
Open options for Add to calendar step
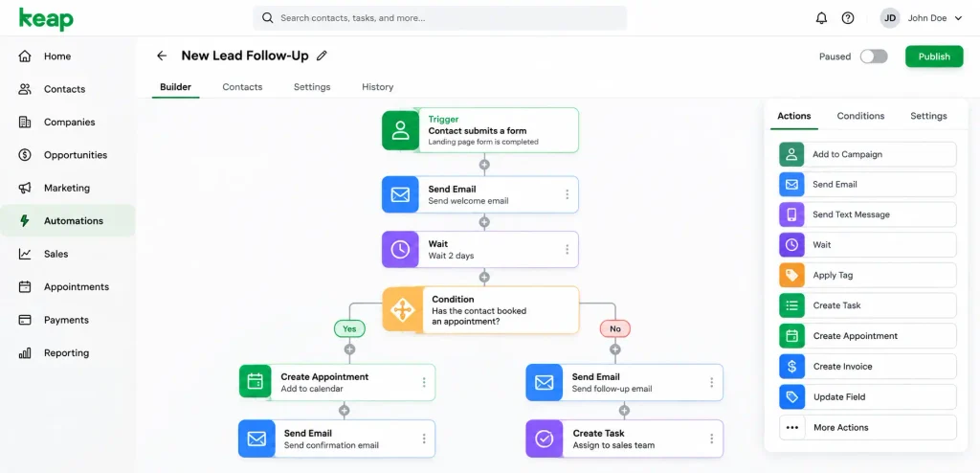pyautogui.click(x=424, y=382)
